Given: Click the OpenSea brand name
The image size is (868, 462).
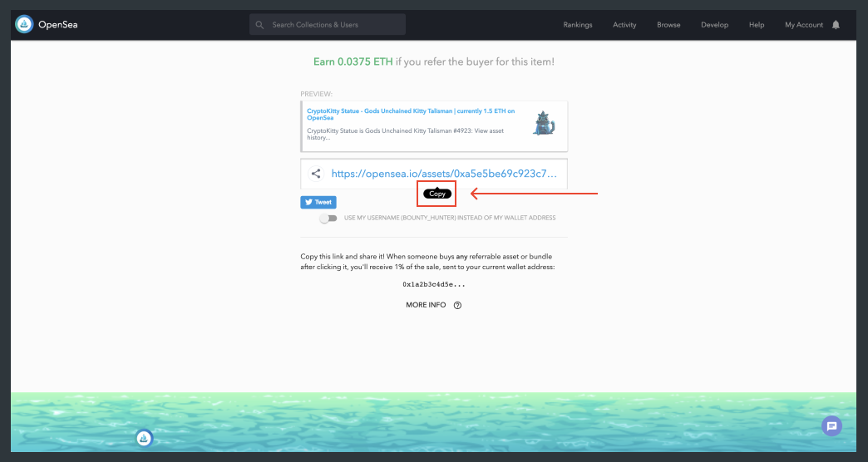Looking at the screenshot, I should point(57,25).
